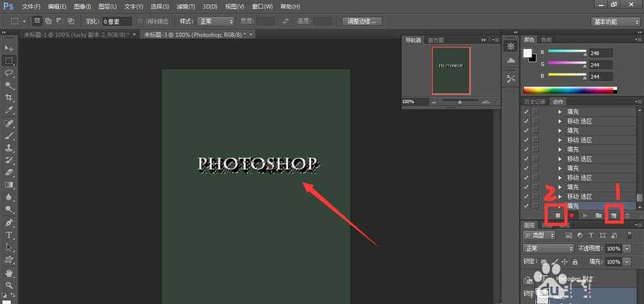Select the Horizontal Type tool
The height and width of the screenshot is (304, 644).
tap(9, 234)
